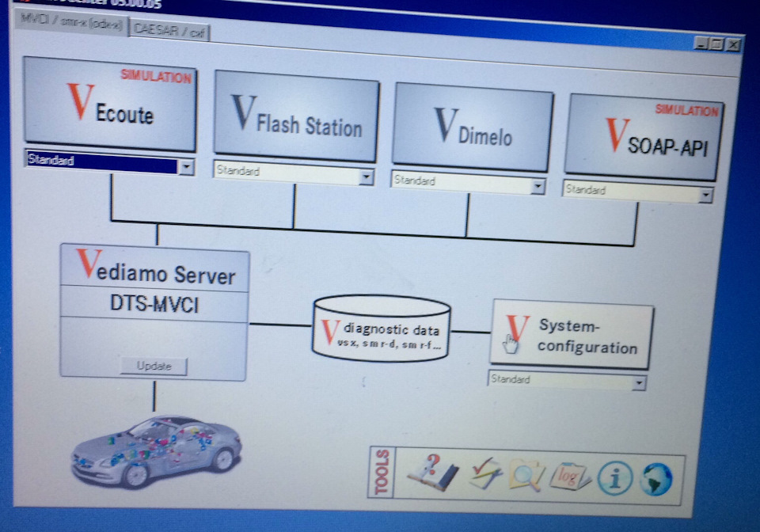Screen dimensions: 760x532
Task: Click the Update button in Vediamo Server
Action: click(154, 366)
